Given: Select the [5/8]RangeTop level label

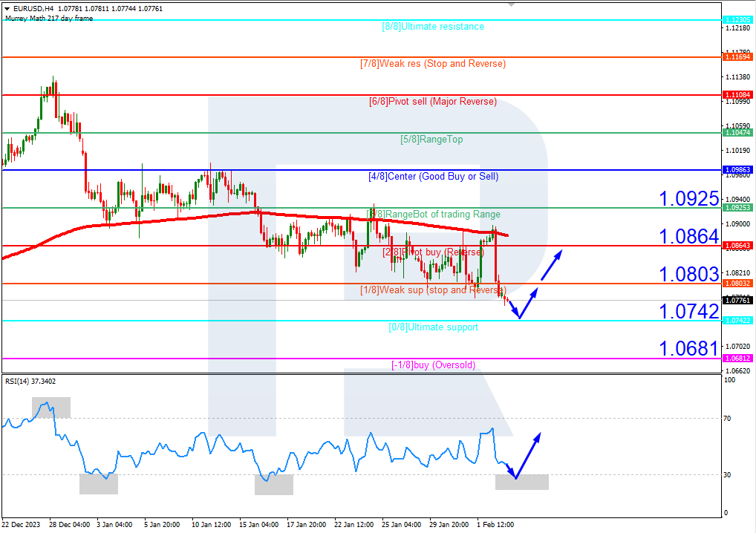Looking at the screenshot, I should [x=433, y=140].
